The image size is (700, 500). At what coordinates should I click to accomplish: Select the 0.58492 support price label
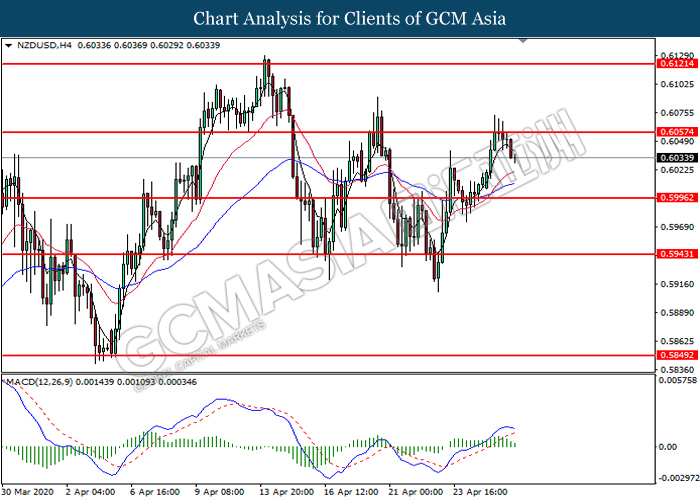[x=677, y=355]
